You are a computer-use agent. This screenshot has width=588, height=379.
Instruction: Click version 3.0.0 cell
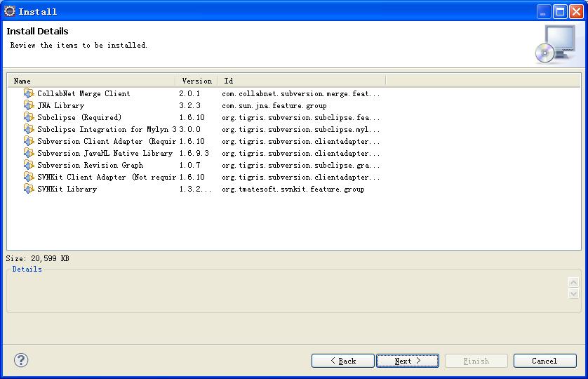(189, 129)
